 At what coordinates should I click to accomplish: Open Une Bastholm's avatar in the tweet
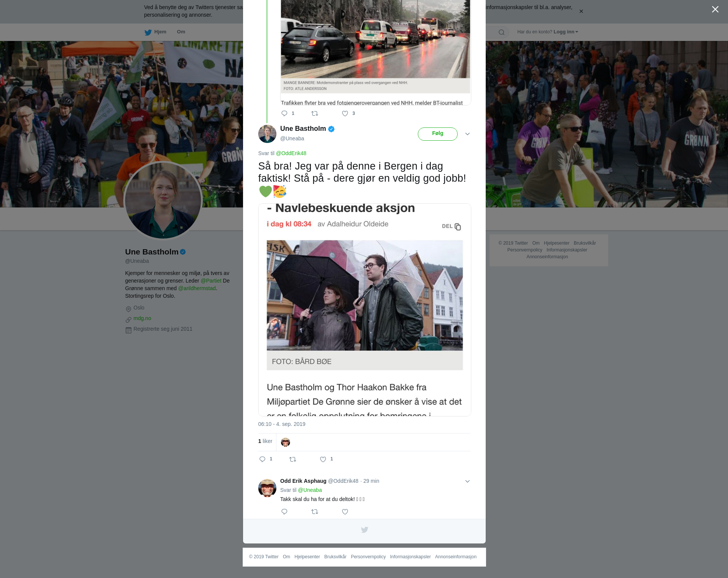point(267,134)
